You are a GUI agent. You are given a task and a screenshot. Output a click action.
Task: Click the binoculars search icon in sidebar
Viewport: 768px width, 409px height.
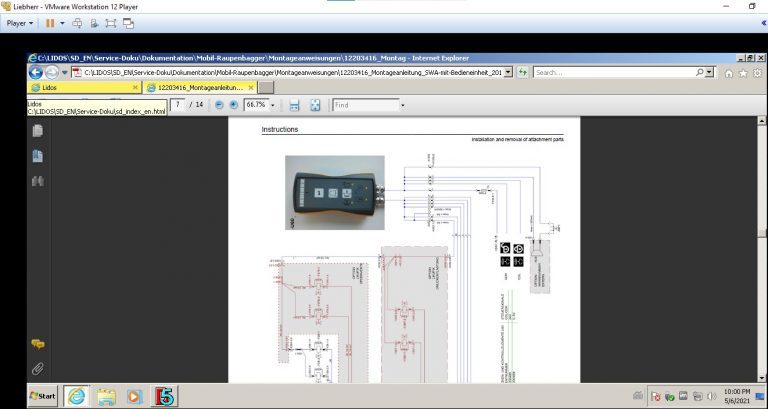pyautogui.click(x=38, y=181)
